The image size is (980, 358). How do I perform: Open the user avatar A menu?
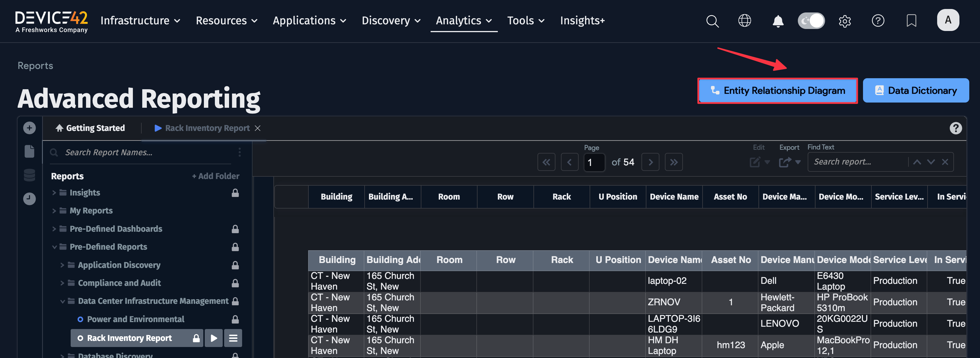pyautogui.click(x=948, y=20)
